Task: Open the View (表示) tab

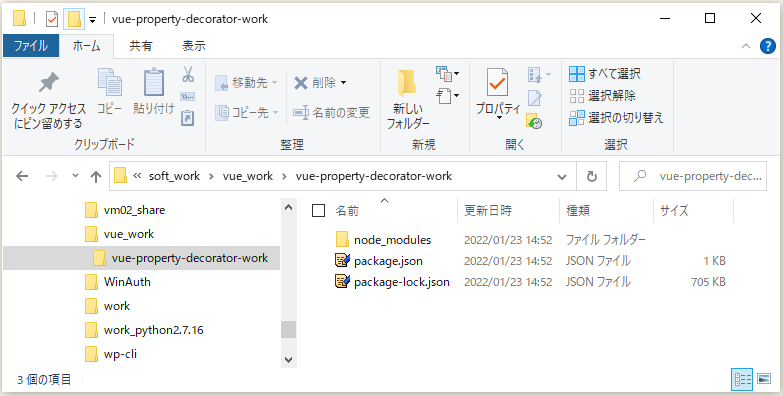Action: pos(194,46)
